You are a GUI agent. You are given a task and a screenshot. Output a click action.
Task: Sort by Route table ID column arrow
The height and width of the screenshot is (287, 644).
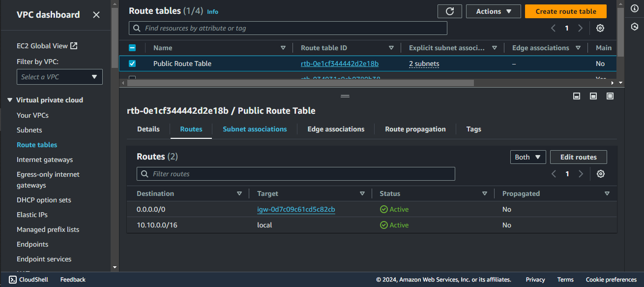coord(391,48)
